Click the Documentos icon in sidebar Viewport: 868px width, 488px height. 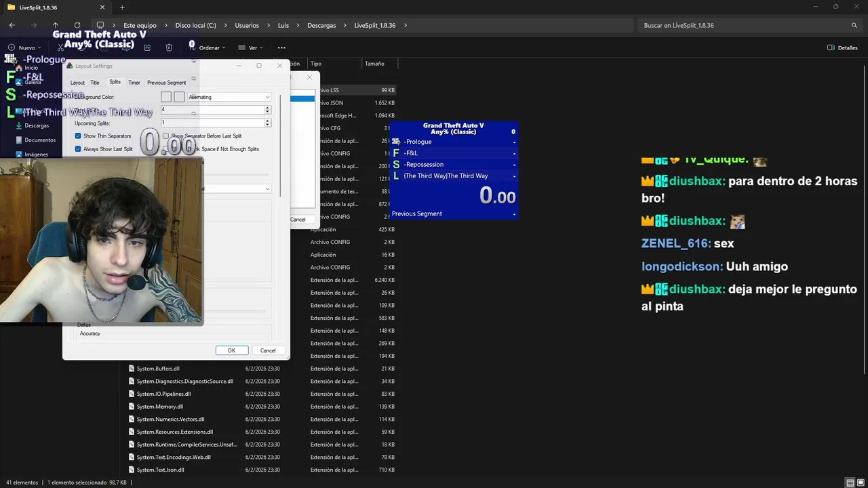(18, 140)
